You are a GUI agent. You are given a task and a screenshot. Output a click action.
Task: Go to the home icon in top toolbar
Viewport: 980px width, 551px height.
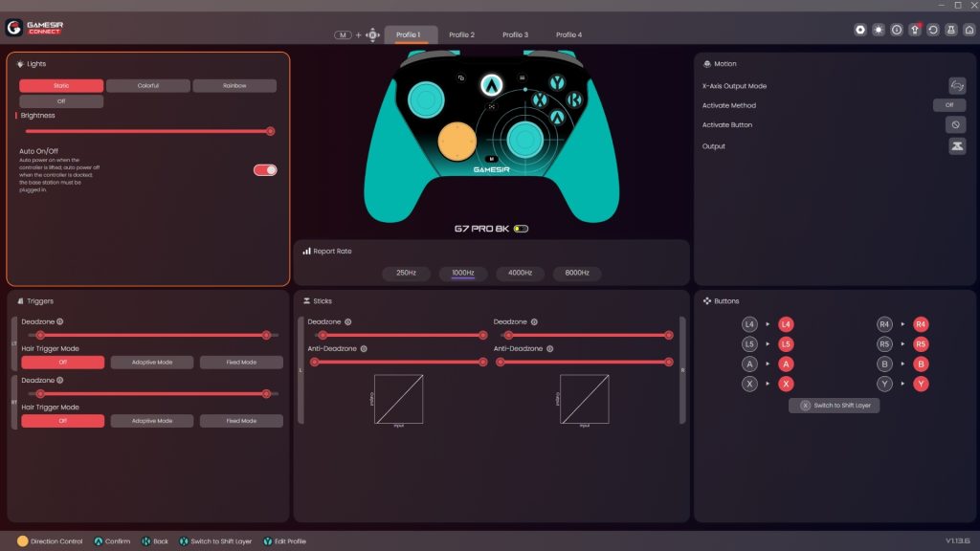[x=969, y=30]
